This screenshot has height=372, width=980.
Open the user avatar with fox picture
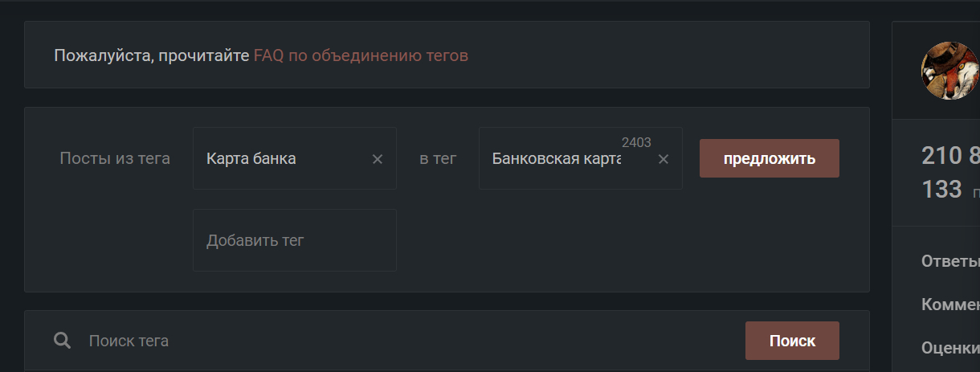coord(950,71)
